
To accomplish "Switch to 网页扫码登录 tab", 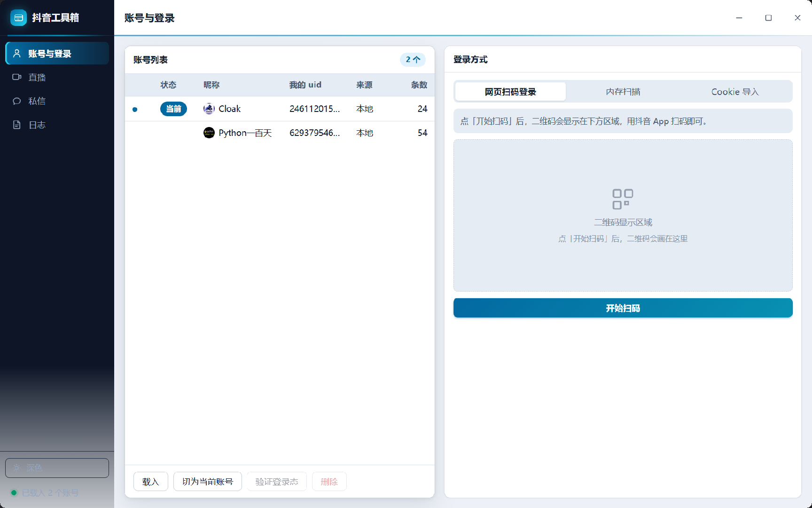I will tap(510, 92).
